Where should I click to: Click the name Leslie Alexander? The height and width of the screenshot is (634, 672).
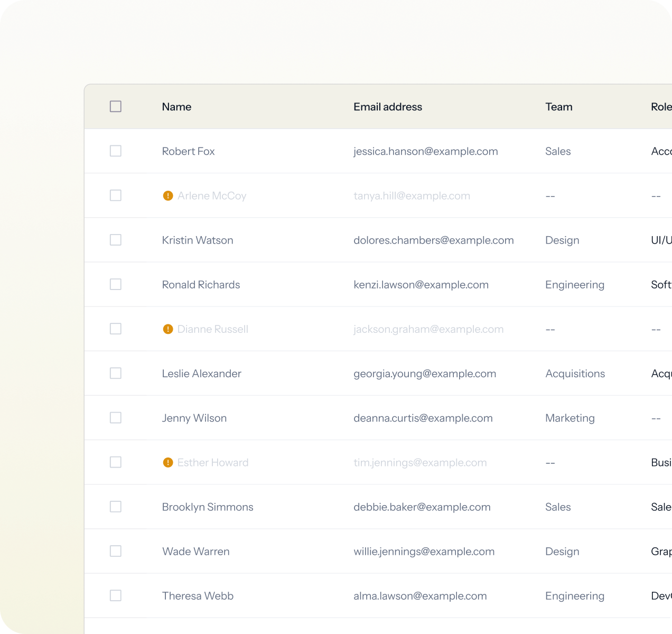202,374
